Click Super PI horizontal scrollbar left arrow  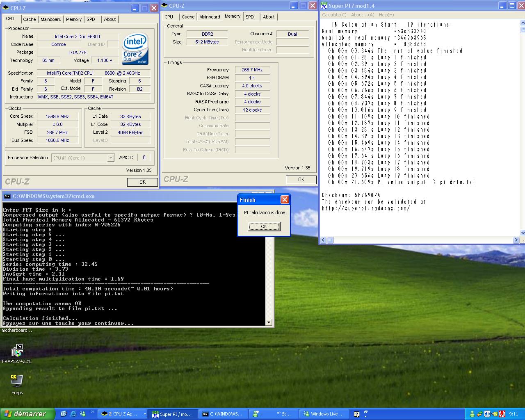point(323,240)
